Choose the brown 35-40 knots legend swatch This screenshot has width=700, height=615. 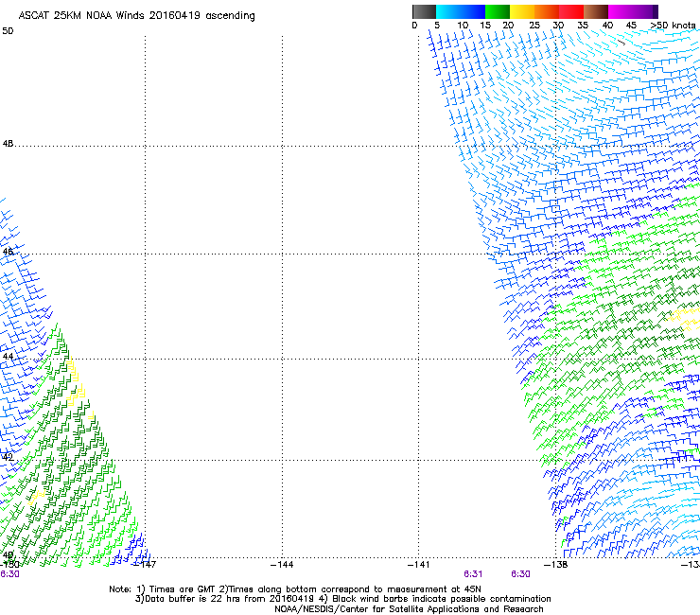[596, 11]
